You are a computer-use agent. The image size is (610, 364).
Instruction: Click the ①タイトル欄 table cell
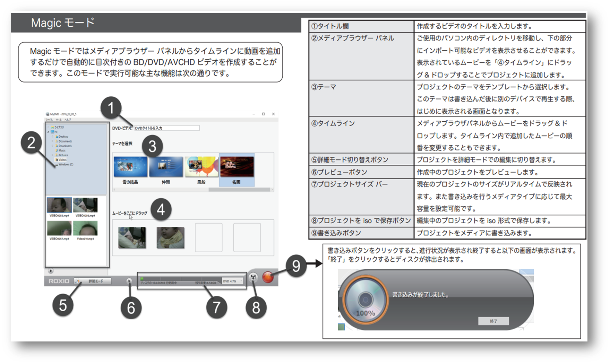(x=361, y=26)
